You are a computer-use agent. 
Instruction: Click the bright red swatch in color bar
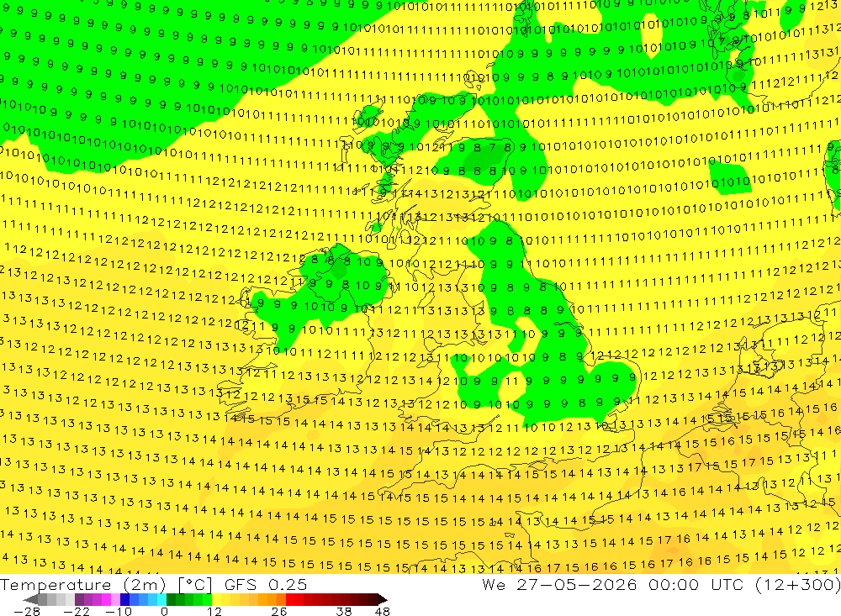pos(290,599)
